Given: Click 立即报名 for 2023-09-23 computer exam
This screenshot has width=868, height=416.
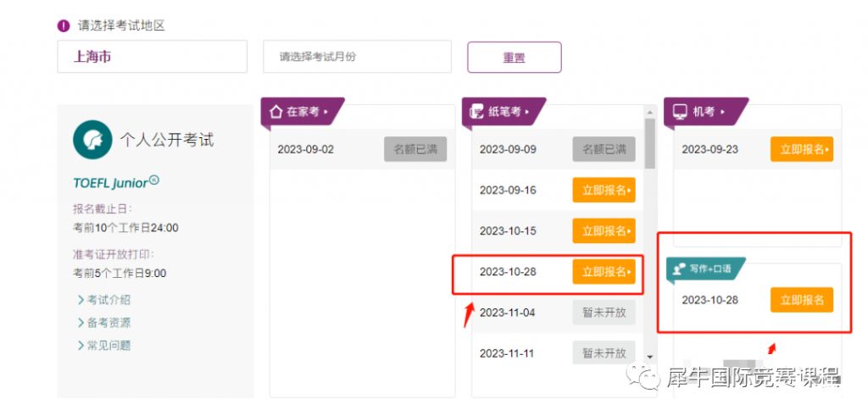Looking at the screenshot, I should (802, 149).
